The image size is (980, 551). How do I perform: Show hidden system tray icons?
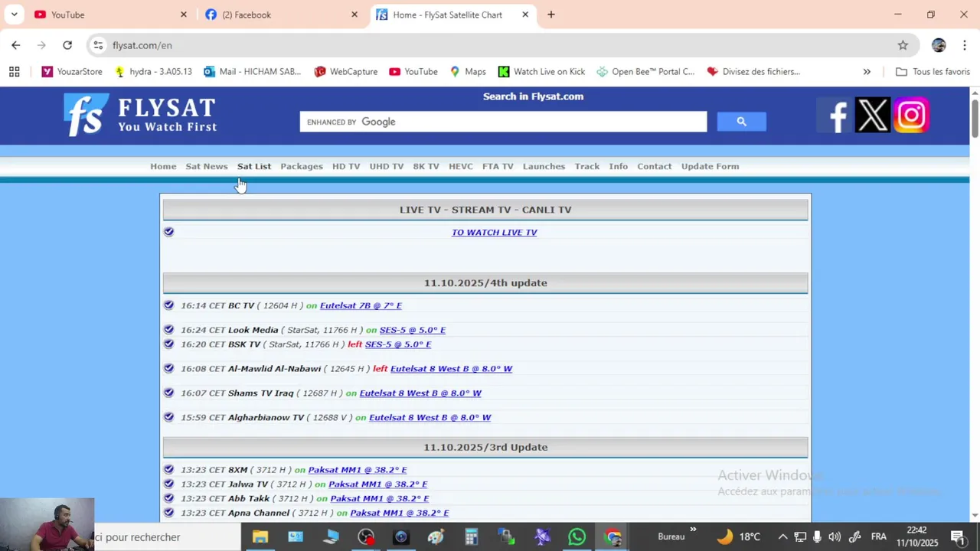(782, 537)
